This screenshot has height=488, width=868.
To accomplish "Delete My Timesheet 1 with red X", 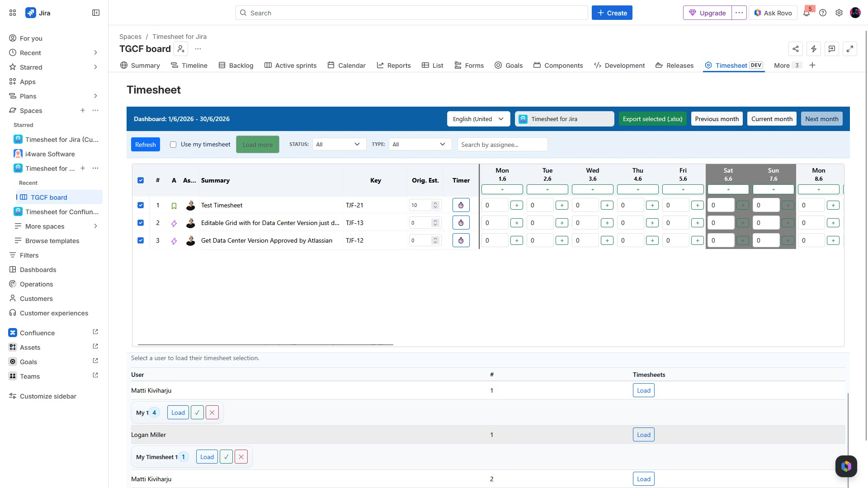I will click(x=241, y=457).
